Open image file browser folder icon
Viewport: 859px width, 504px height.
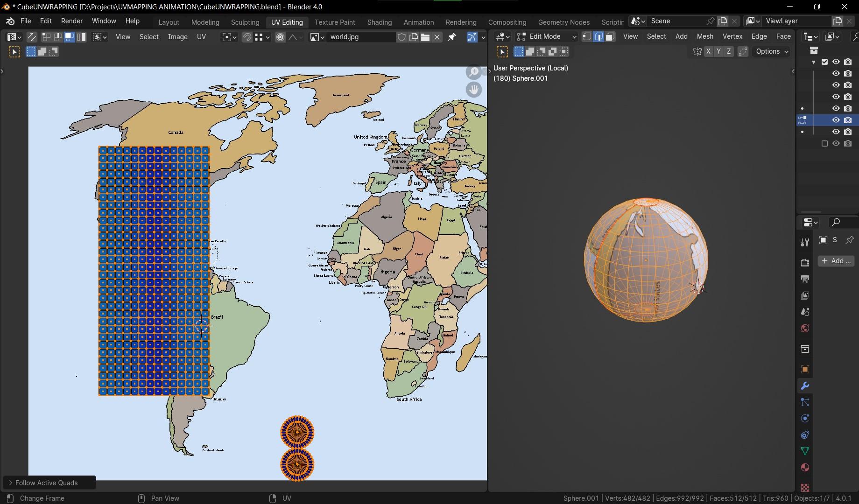coord(425,37)
